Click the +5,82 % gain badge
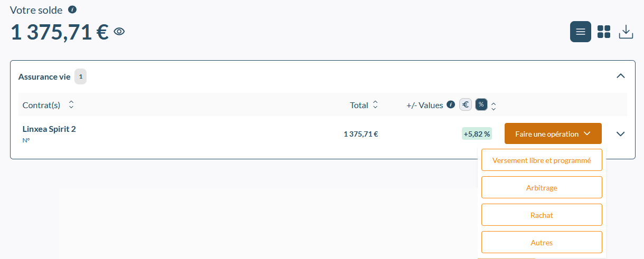Image resolution: width=644 pixels, height=259 pixels. pyautogui.click(x=477, y=134)
